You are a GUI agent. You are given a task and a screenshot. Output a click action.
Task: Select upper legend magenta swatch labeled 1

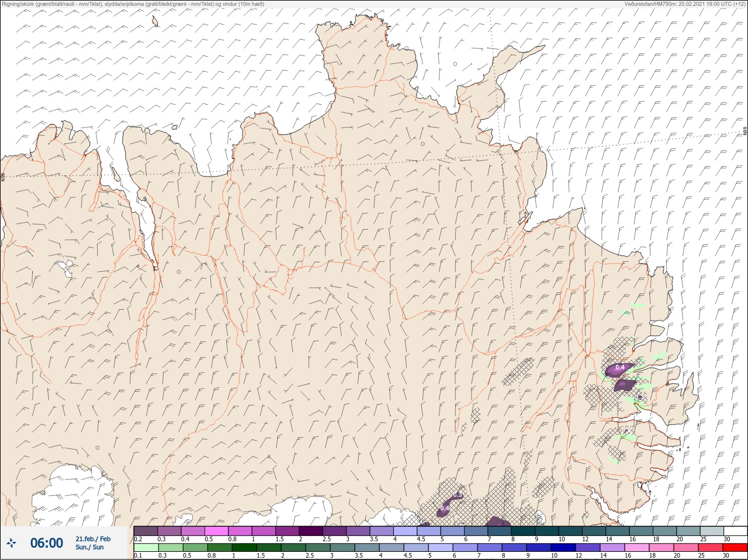tap(264, 531)
